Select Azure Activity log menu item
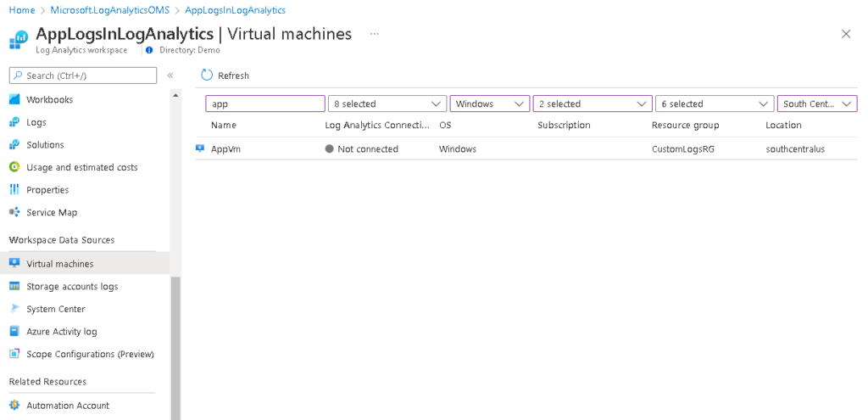868x420 pixels. pos(61,332)
